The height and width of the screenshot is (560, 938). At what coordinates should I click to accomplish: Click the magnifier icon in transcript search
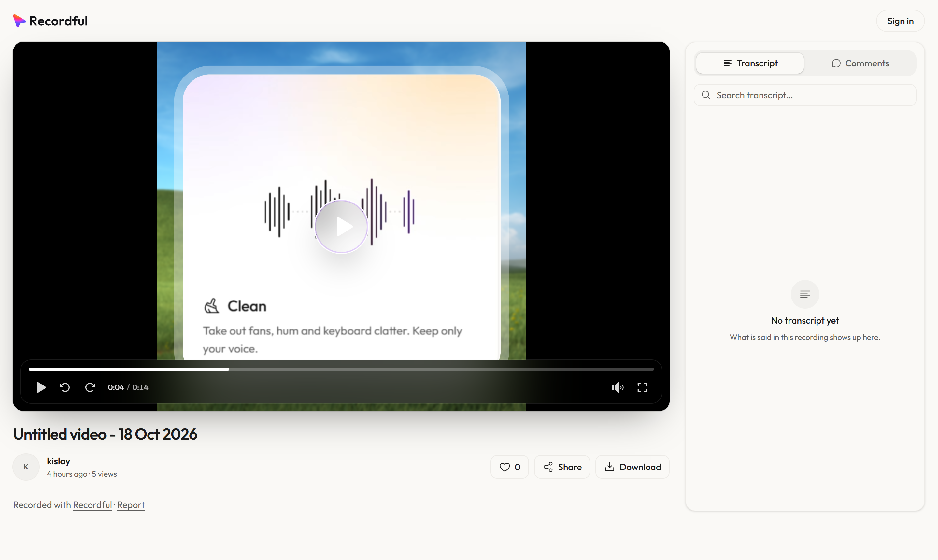coord(706,95)
